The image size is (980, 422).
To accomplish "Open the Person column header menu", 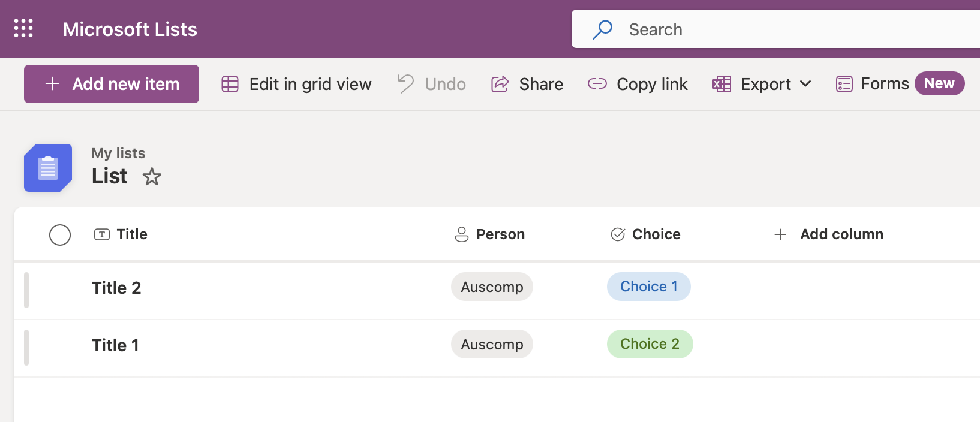I will click(489, 234).
